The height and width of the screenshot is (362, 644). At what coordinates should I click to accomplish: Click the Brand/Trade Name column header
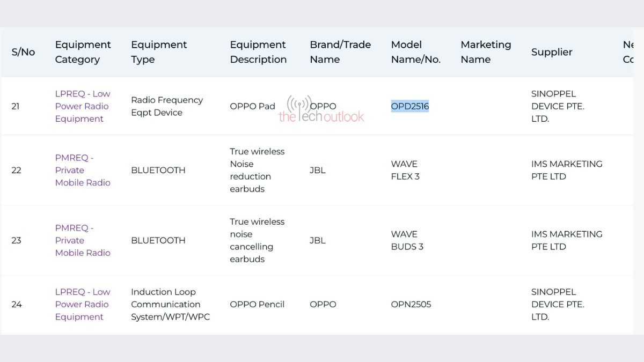pos(340,52)
